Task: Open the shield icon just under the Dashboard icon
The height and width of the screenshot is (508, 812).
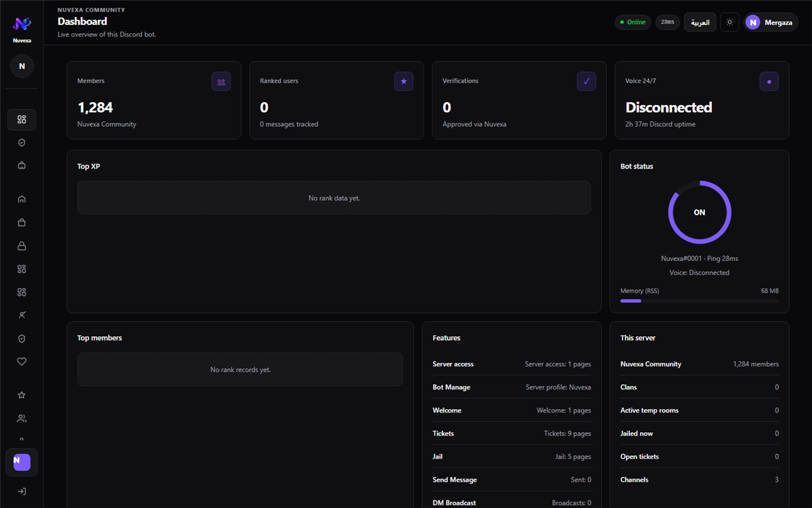Action: point(22,143)
